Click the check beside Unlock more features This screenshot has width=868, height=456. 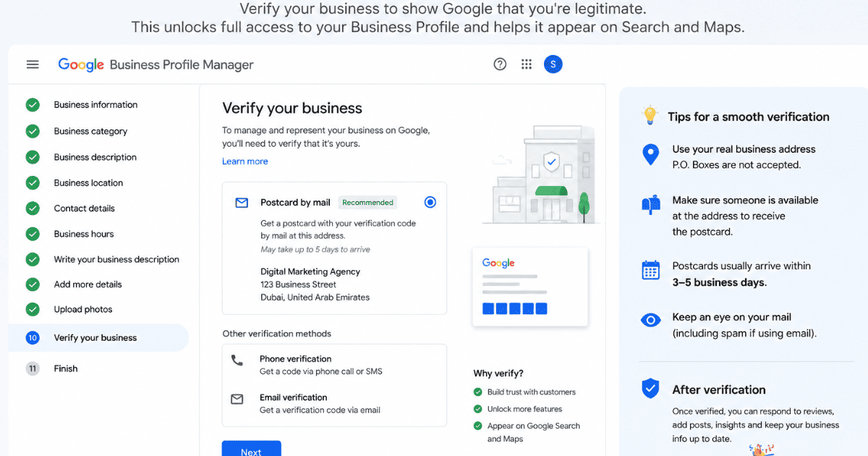click(478, 408)
